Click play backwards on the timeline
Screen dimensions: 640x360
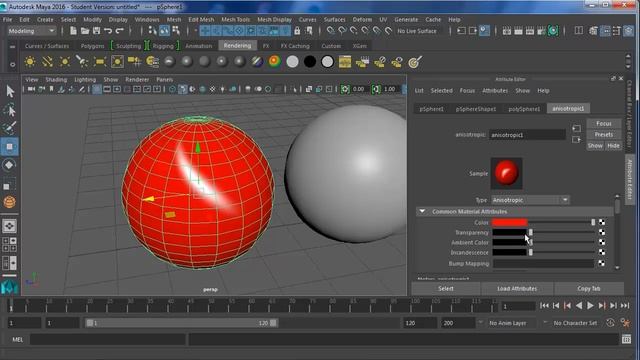[579, 305]
